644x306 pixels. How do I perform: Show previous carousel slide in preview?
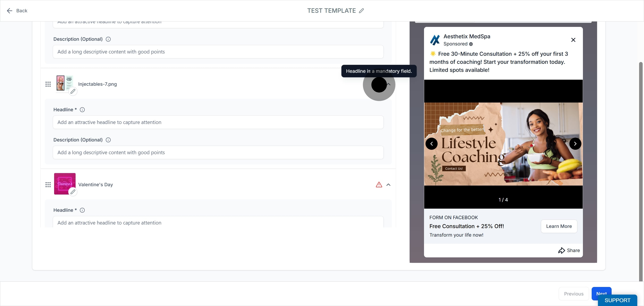432,144
